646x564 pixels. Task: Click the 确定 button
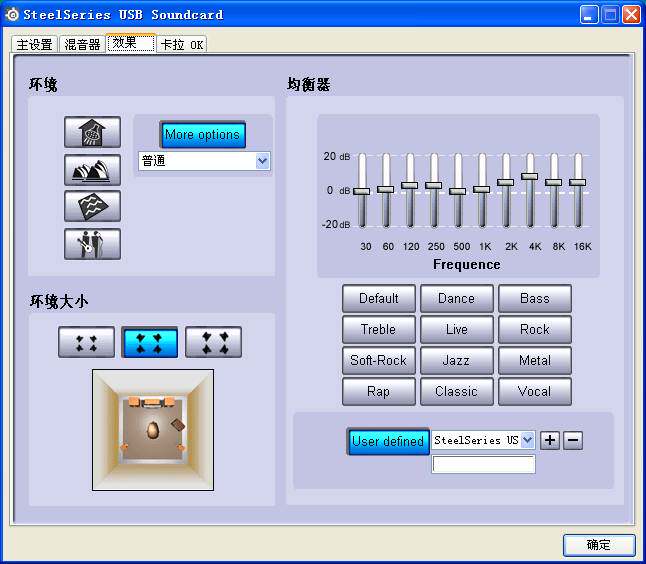599,545
